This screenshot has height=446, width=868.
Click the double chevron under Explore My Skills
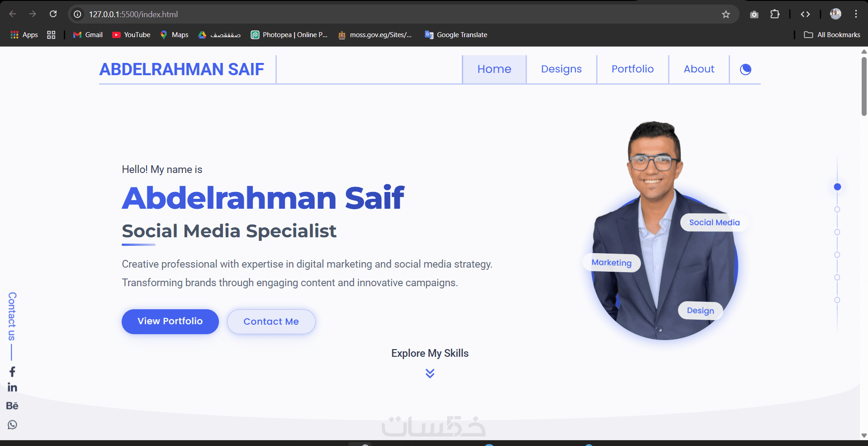430,373
